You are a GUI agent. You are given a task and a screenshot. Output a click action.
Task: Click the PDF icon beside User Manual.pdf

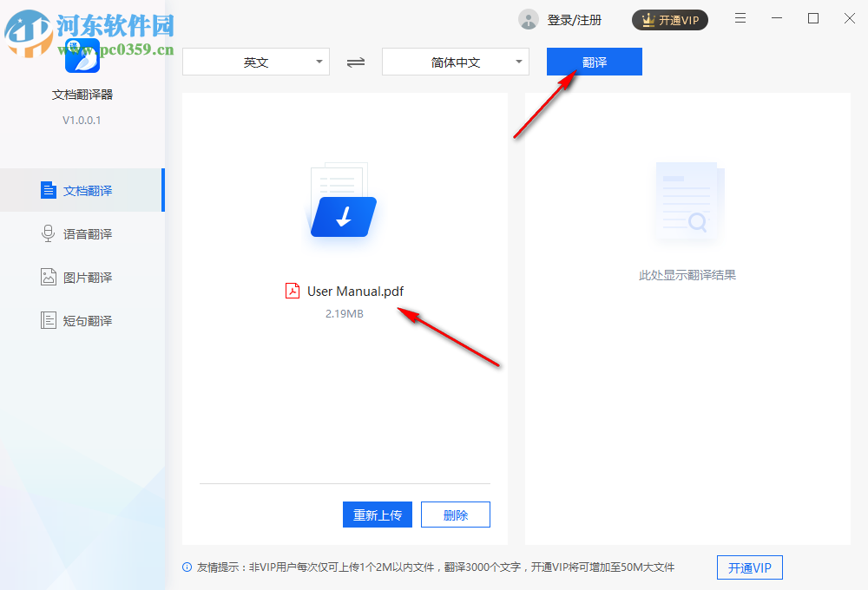point(292,291)
